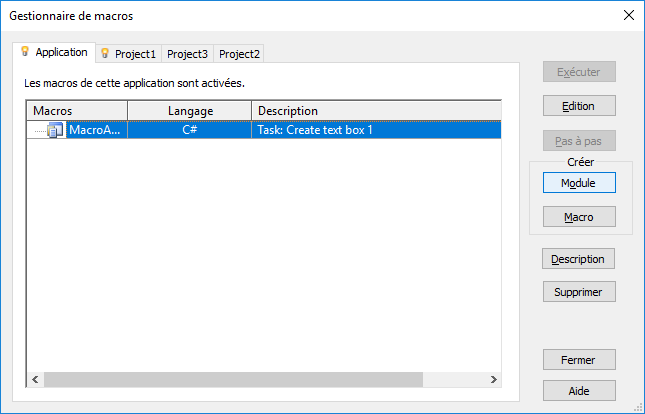Click the macro module icon beside MacroA

tap(55, 130)
